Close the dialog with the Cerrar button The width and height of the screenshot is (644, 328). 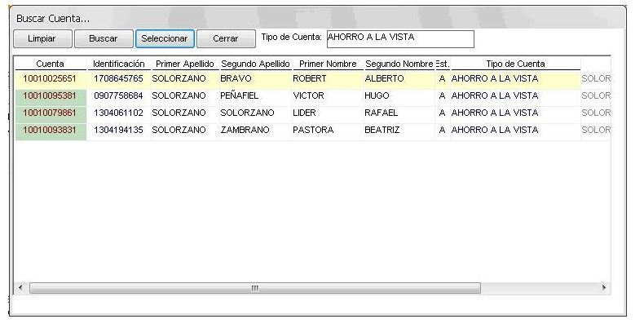click(x=226, y=38)
